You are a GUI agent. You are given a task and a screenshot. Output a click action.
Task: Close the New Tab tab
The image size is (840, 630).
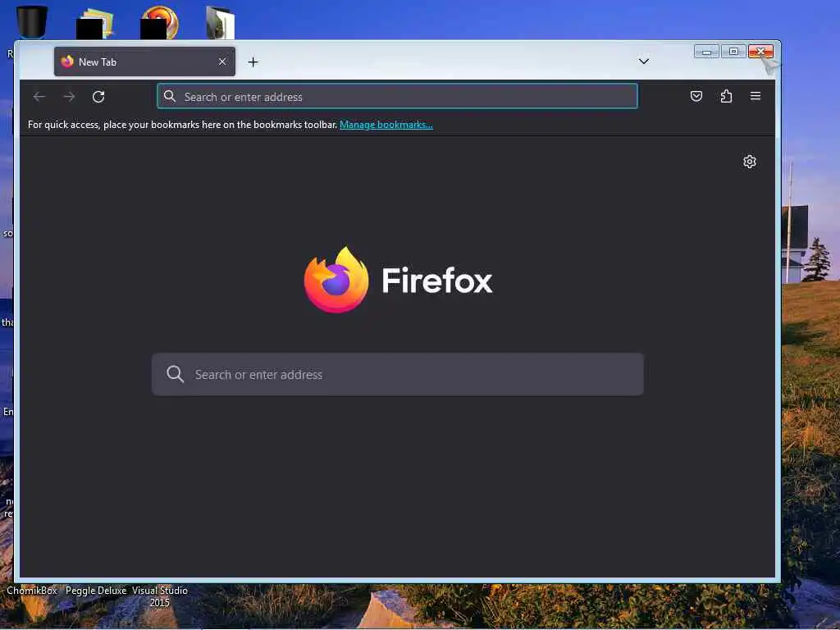coord(222,62)
